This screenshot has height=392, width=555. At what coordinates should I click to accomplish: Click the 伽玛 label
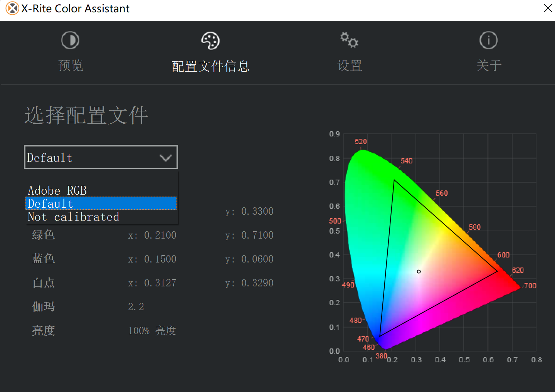[x=44, y=306]
